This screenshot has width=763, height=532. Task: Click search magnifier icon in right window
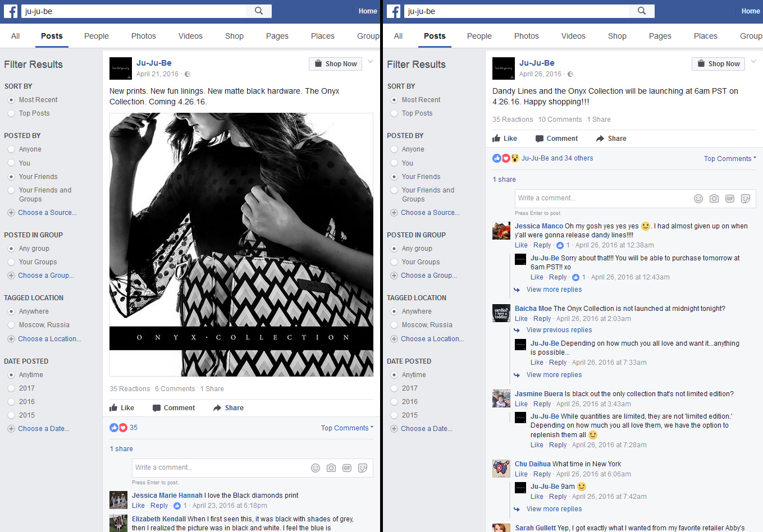pyautogui.click(x=642, y=11)
